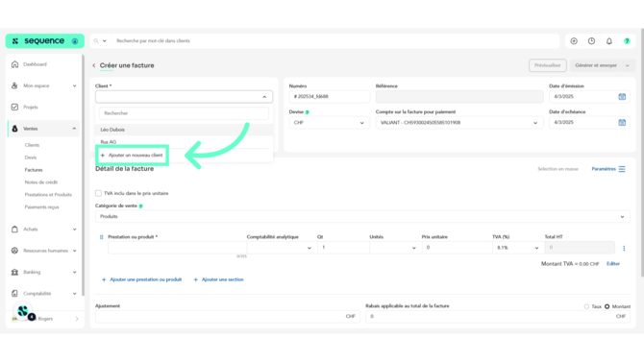This screenshot has width=644, height=362.
Task: Click Dashboard home icon
Action: click(14, 64)
